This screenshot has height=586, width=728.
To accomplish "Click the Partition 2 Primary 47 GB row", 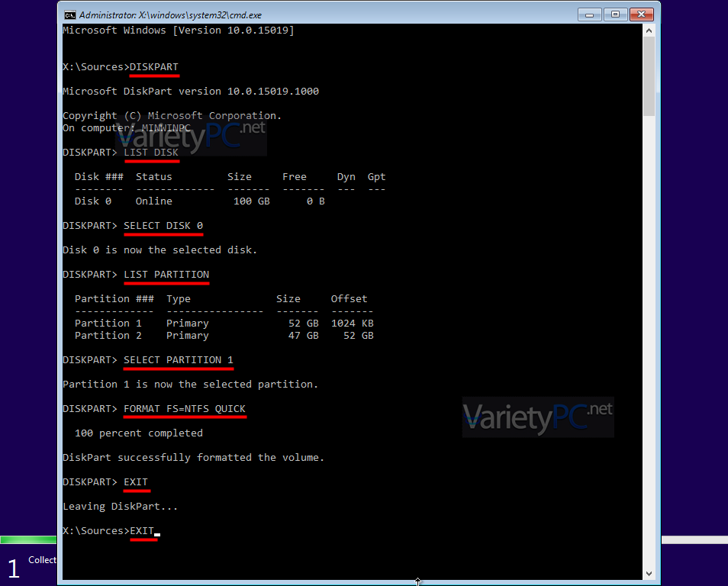I will point(224,336).
